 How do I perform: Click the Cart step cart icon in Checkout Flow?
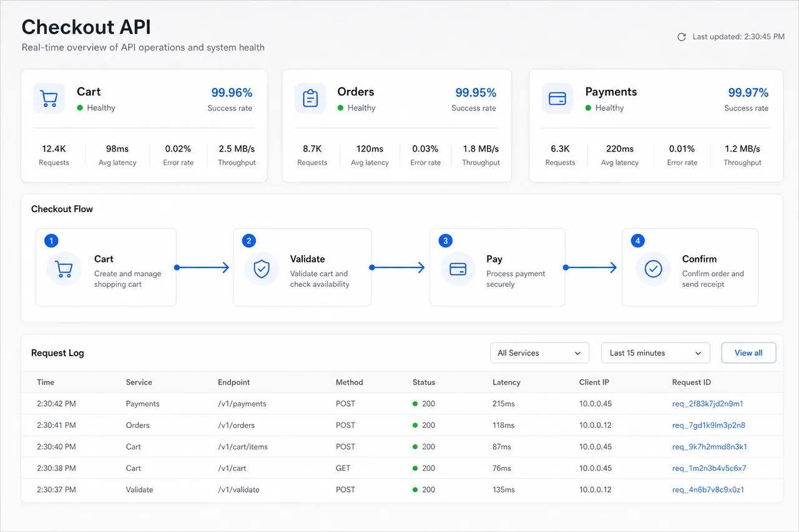pos(64,269)
